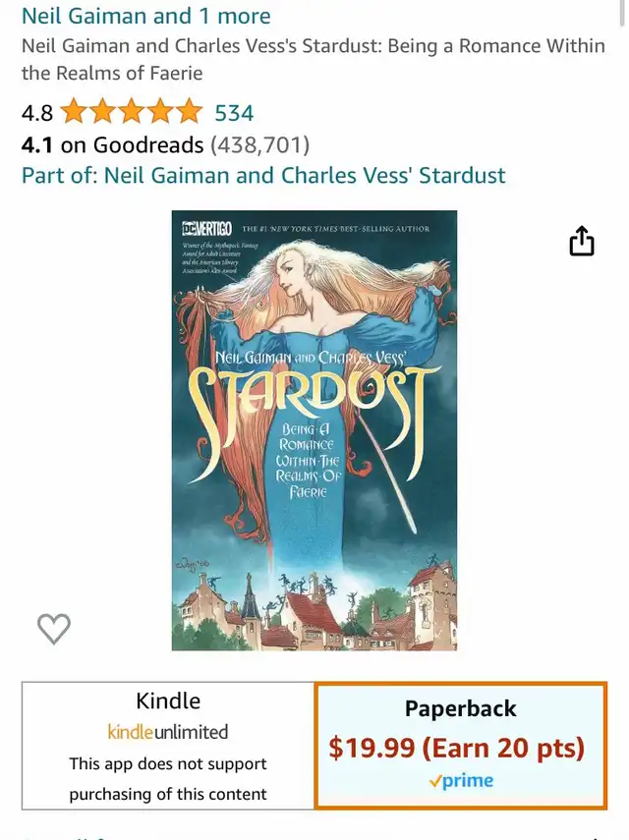
Task: Open the 534 customer ratings link
Action: tap(234, 113)
